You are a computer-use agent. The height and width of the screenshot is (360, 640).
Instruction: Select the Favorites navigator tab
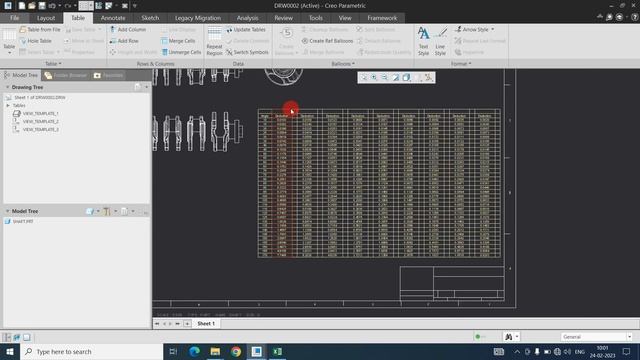tap(109, 75)
